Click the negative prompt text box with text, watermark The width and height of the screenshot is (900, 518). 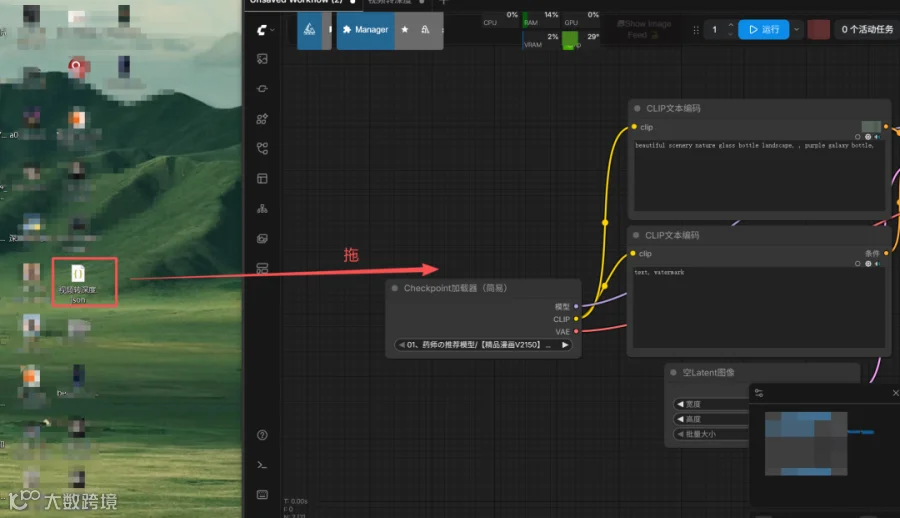pos(758,307)
